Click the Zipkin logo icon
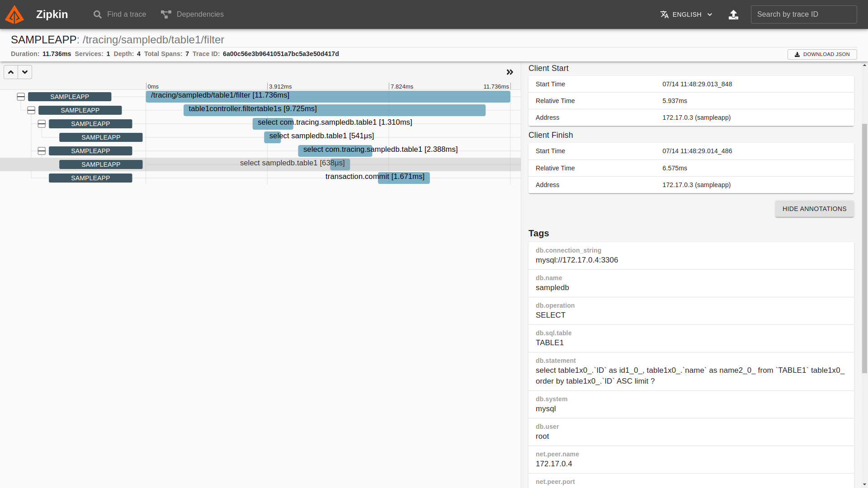Screen dimensions: 868x488 [x=14, y=14]
